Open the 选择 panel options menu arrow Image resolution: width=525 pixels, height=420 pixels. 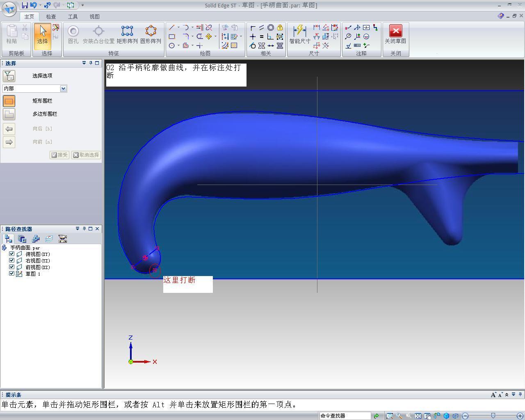[84, 63]
